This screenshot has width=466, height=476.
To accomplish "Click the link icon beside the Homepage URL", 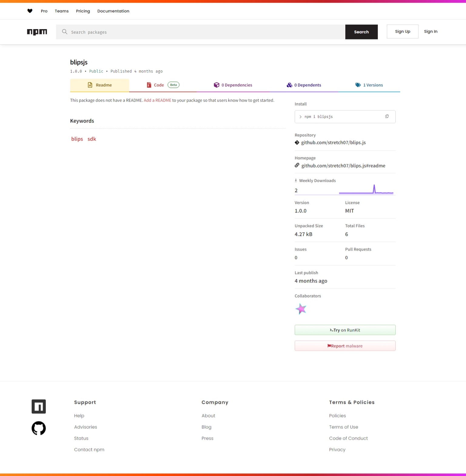I will pos(297,166).
